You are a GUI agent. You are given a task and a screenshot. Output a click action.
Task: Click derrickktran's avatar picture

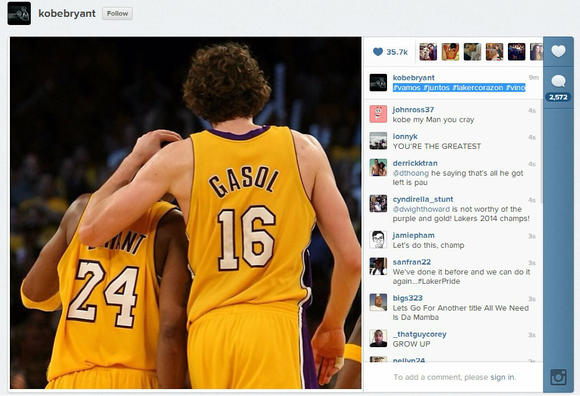[378, 167]
